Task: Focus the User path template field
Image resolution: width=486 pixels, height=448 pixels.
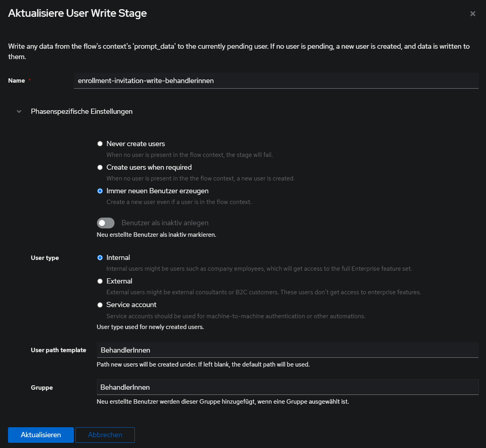Action: (287, 350)
